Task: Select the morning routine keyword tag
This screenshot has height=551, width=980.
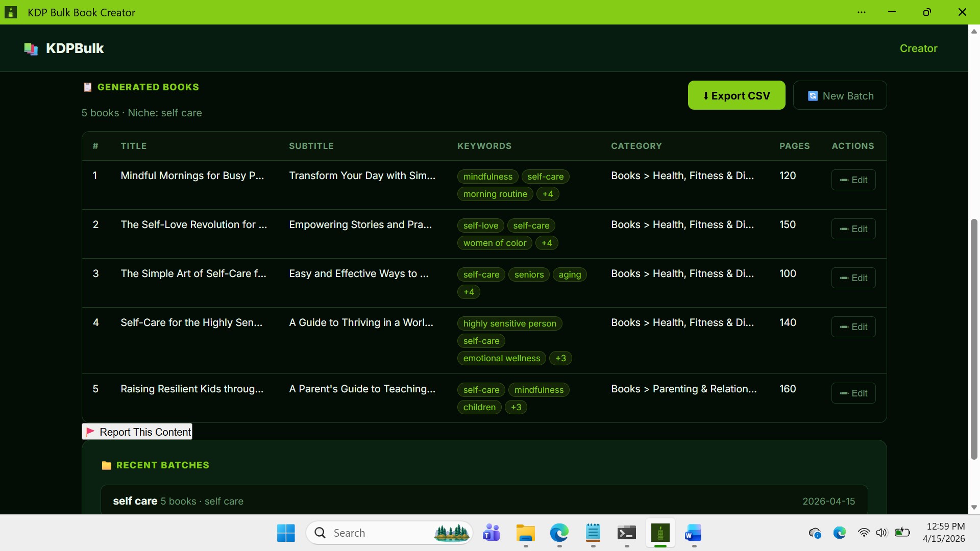Action: tap(495, 194)
